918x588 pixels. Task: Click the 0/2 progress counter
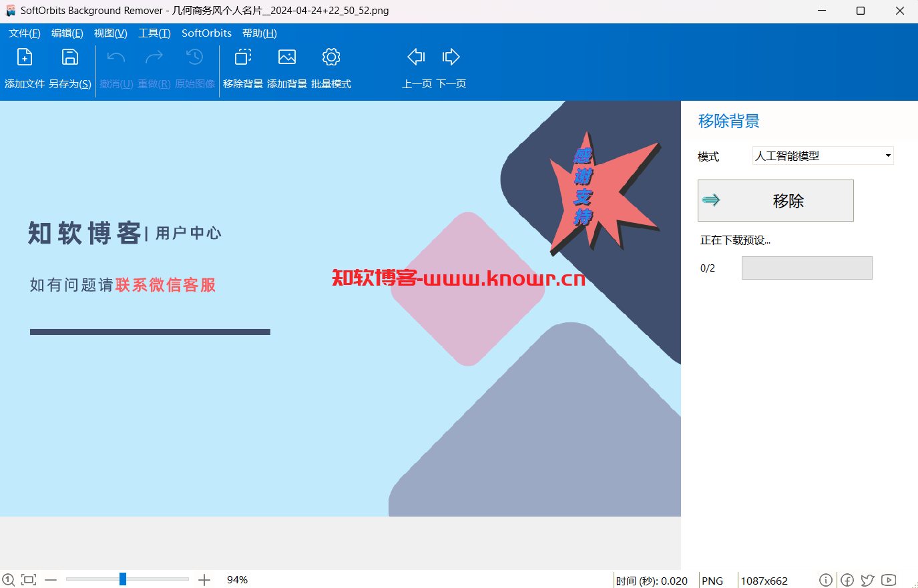click(x=708, y=268)
